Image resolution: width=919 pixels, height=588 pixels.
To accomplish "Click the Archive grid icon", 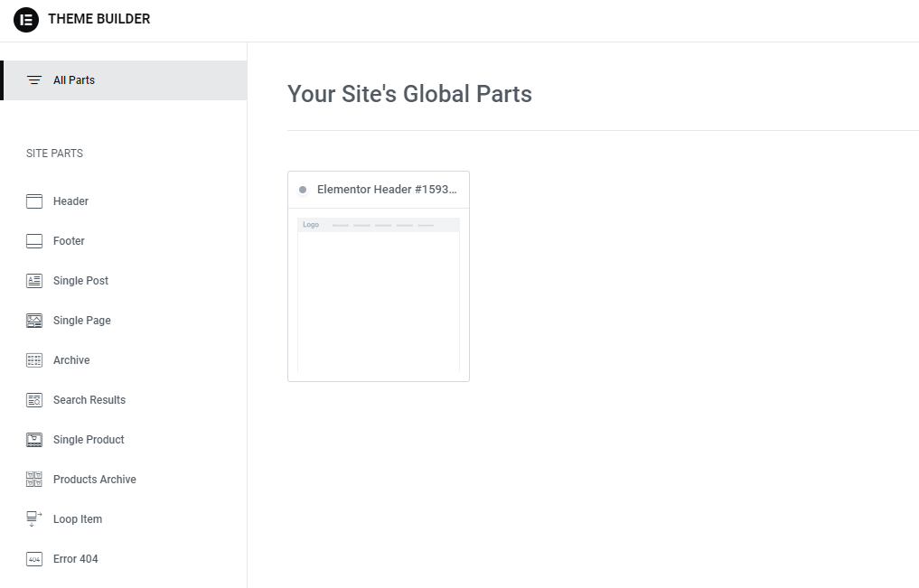I will (34, 360).
